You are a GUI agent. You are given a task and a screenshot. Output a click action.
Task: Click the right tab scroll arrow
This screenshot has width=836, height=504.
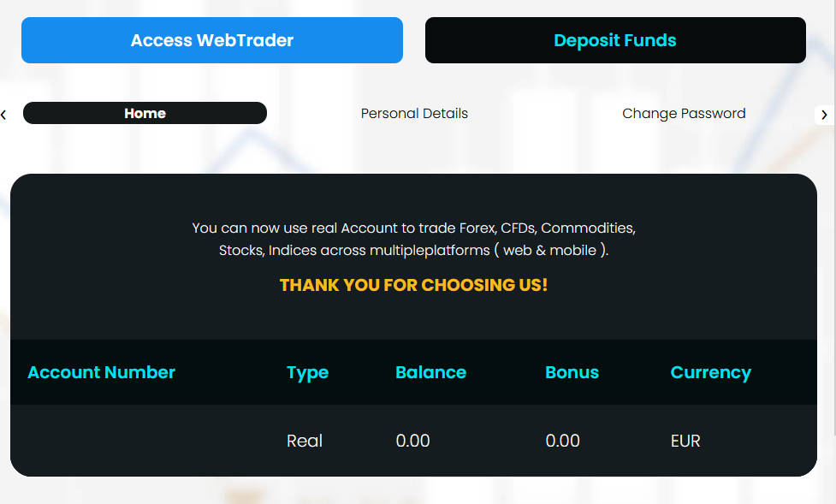click(x=824, y=114)
